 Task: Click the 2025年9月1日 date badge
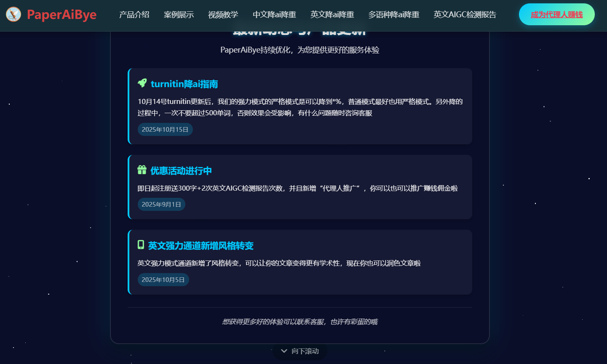[x=161, y=205]
